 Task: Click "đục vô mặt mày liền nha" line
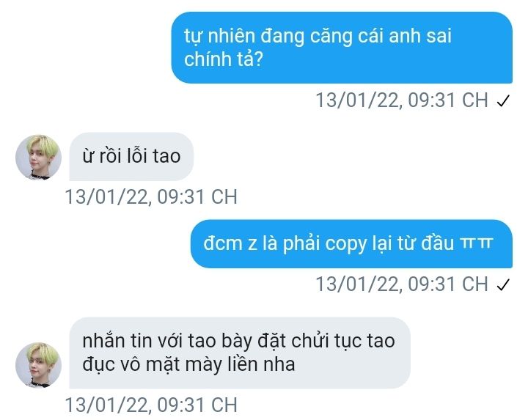point(188,364)
